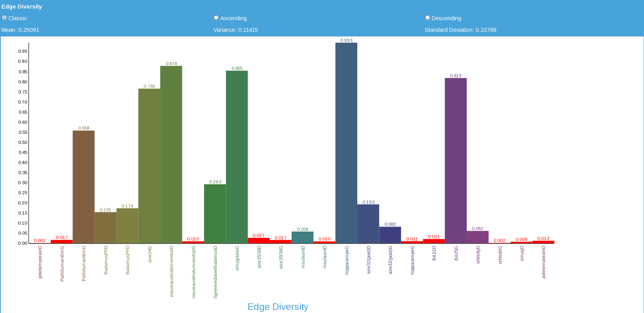Click the aire32(post)D bar valued 0.193

pos(368,224)
